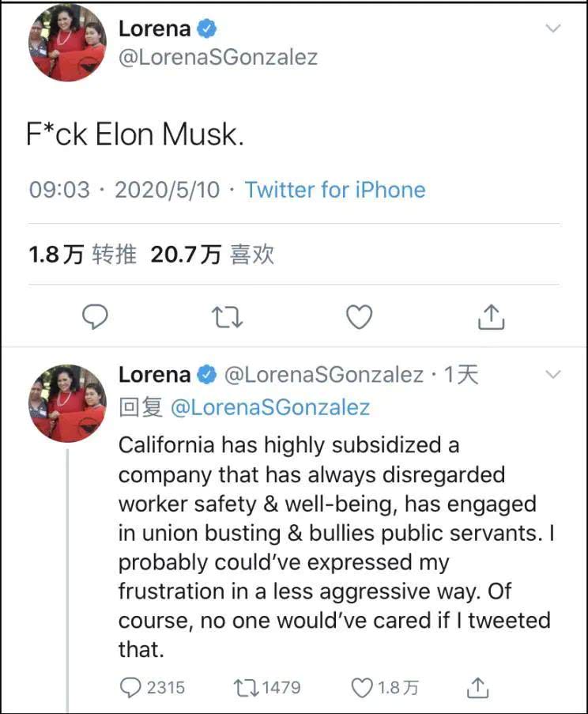Reply to the main F*ck Elon Musk tweet
Screen dimensions: 588x714
coord(96,317)
